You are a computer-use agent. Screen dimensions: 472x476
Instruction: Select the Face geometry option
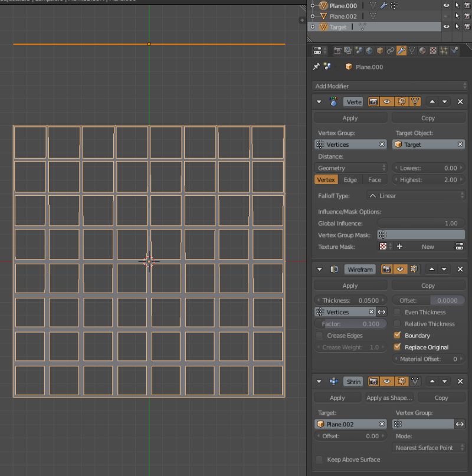(375, 180)
